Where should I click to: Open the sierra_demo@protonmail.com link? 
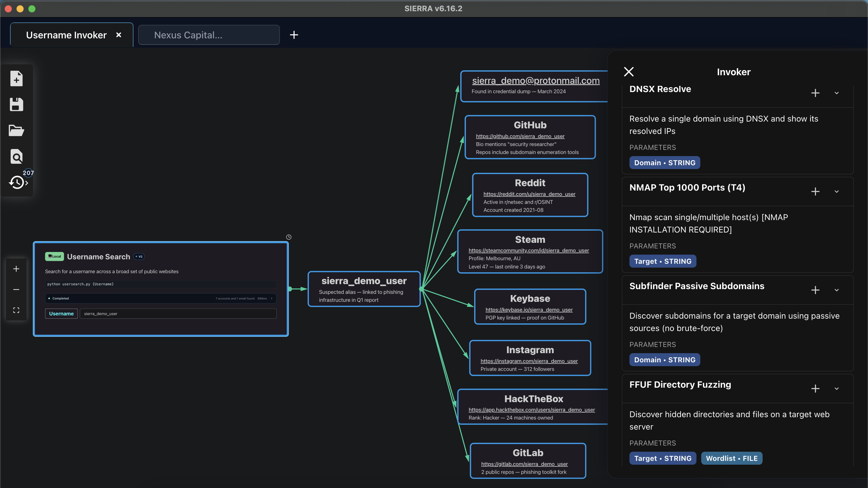(x=536, y=80)
